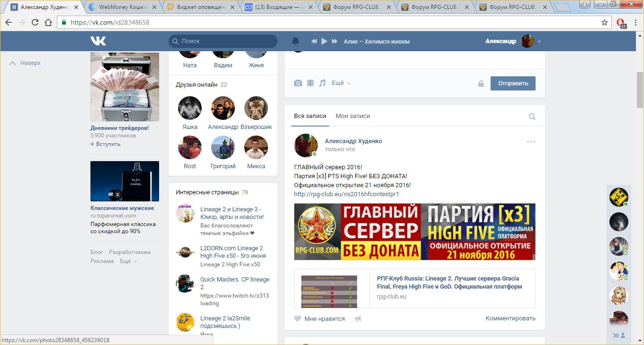The image size is (644, 345).
Task: Play the track Алик – Хилимся-живем
Action: 324,42
